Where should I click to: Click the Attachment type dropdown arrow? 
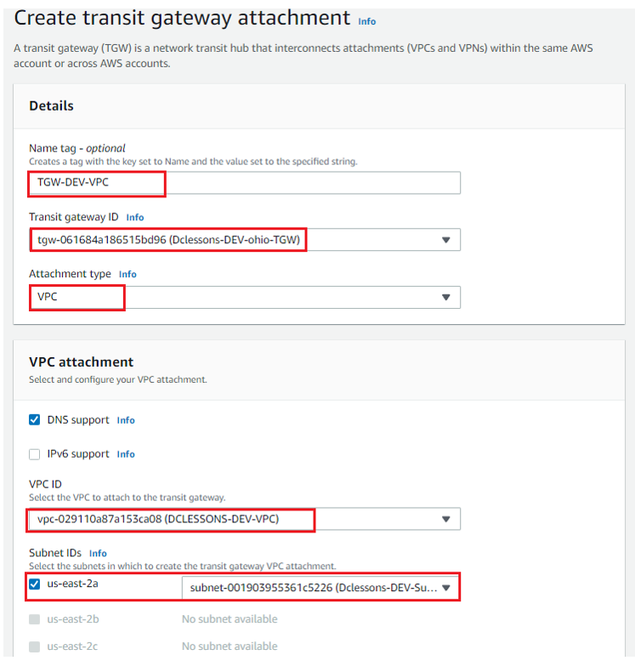446,297
